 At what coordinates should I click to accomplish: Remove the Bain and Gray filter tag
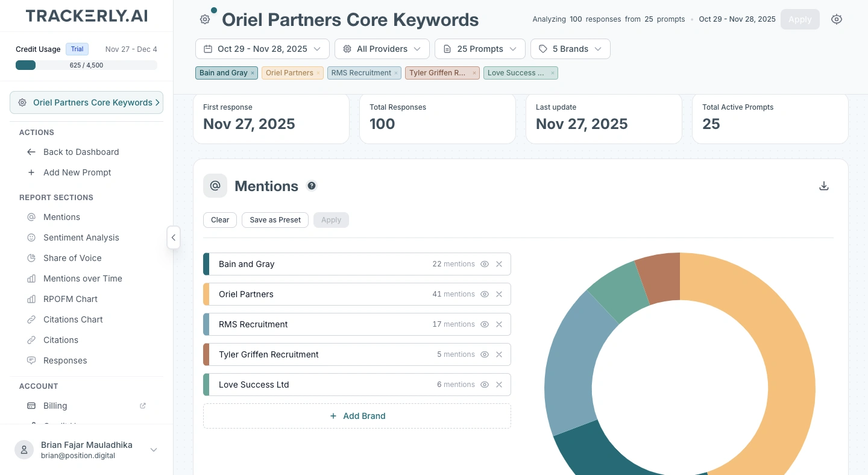(x=253, y=73)
